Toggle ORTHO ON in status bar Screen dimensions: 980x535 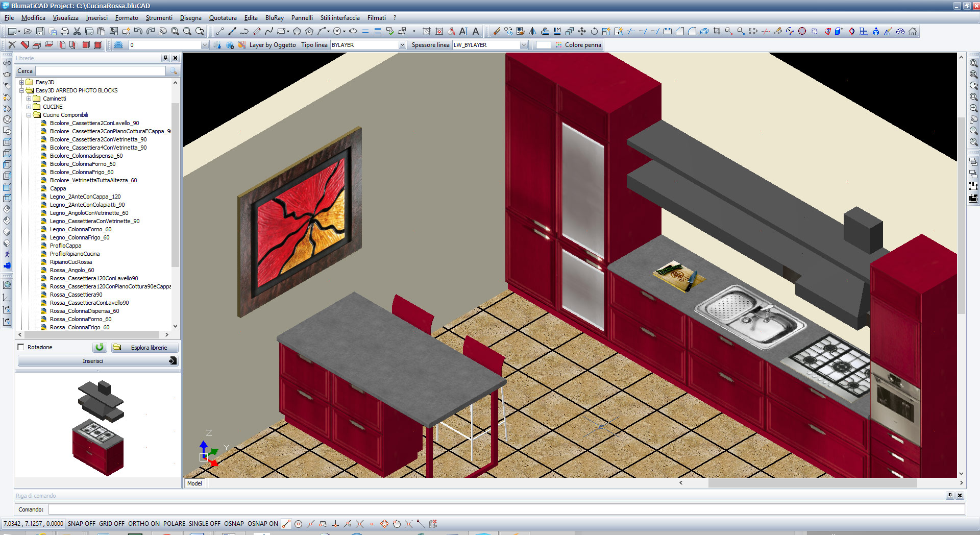pyautogui.click(x=143, y=524)
